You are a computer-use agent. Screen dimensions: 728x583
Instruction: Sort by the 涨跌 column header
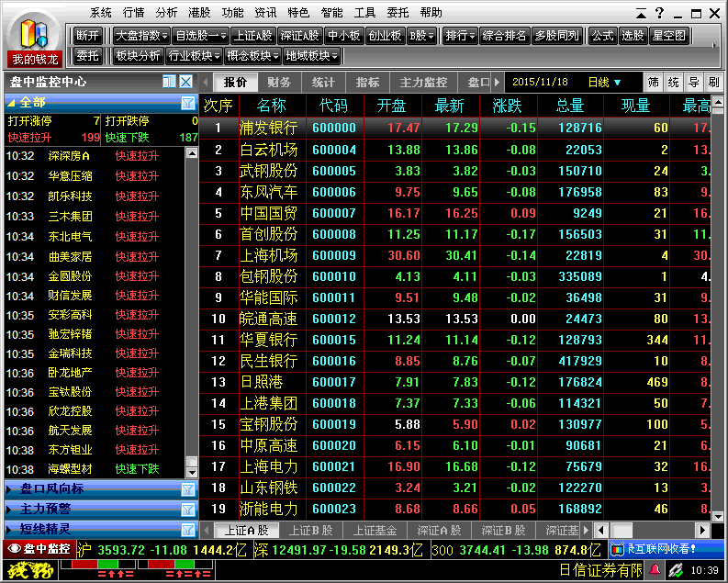(507, 106)
